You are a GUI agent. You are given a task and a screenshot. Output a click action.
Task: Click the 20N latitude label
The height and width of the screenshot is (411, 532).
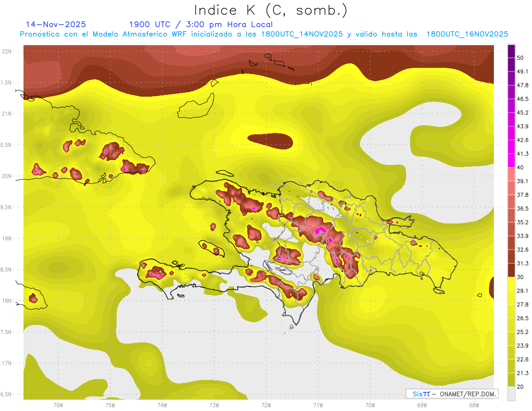coord(7,176)
